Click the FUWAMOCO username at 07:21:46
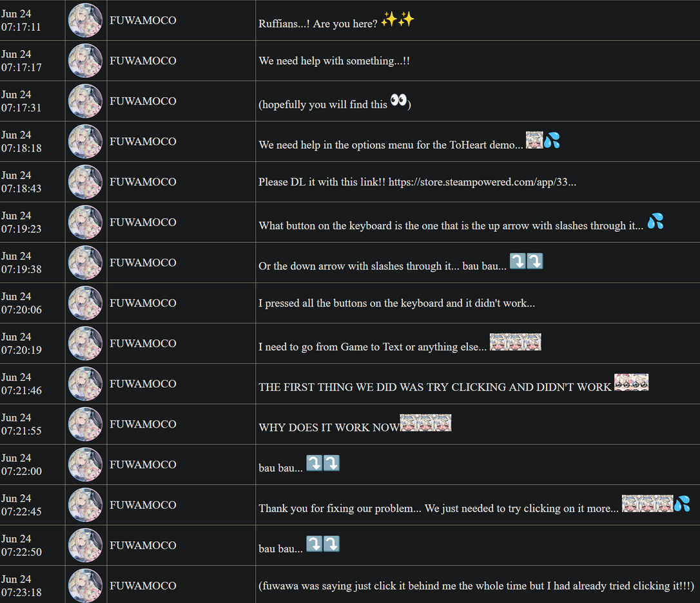Image resolution: width=700 pixels, height=603 pixels. coord(143,384)
